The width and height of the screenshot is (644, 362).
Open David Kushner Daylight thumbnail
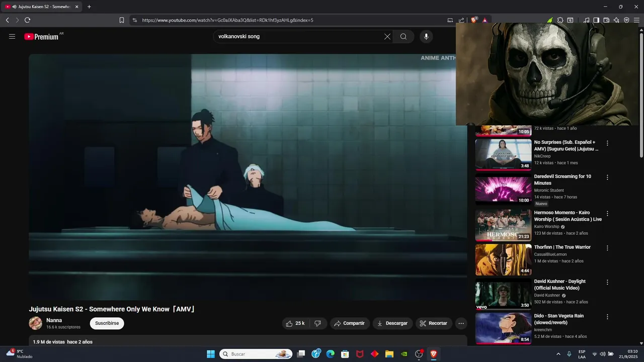click(503, 295)
